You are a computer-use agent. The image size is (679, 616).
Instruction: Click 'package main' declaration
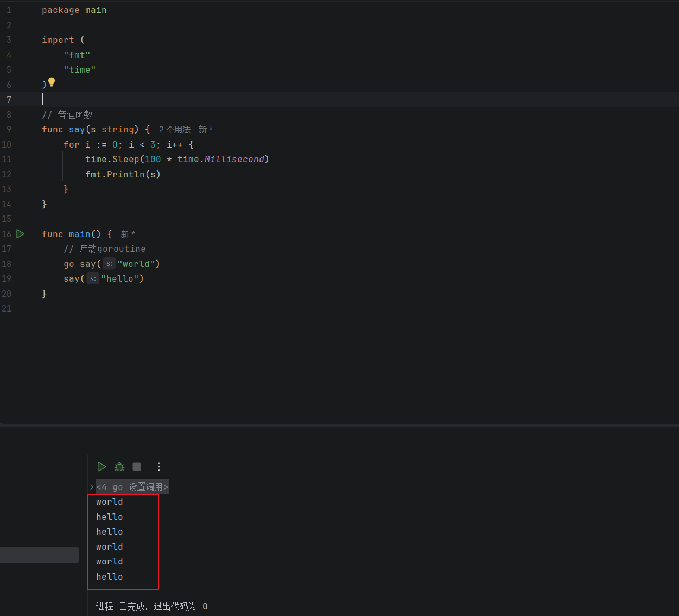(74, 10)
